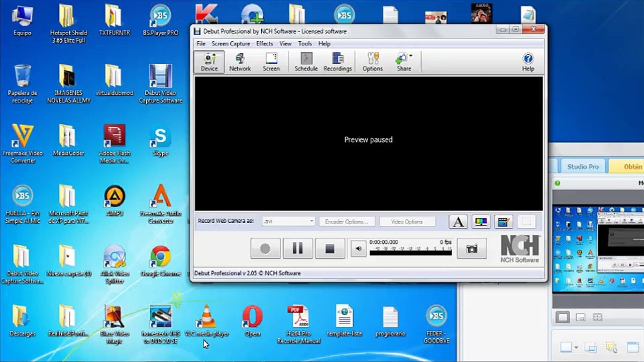The height and width of the screenshot is (362, 644).
Task: Click the speaker audio button
Action: [x=358, y=248]
